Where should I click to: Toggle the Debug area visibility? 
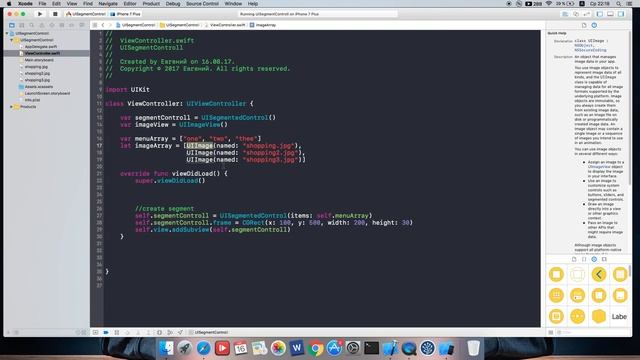point(610,14)
